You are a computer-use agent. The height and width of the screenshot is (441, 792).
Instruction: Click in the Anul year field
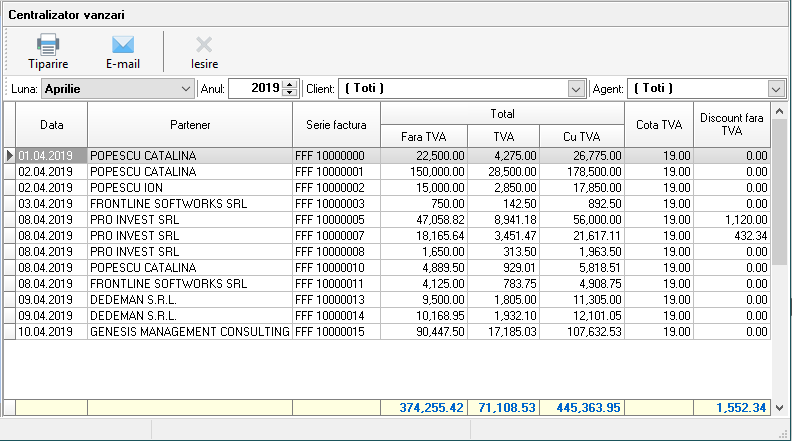point(256,89)
